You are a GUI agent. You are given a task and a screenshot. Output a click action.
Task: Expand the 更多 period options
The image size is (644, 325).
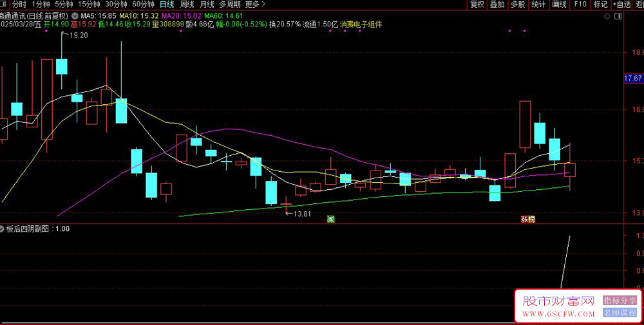click(255, 5)
